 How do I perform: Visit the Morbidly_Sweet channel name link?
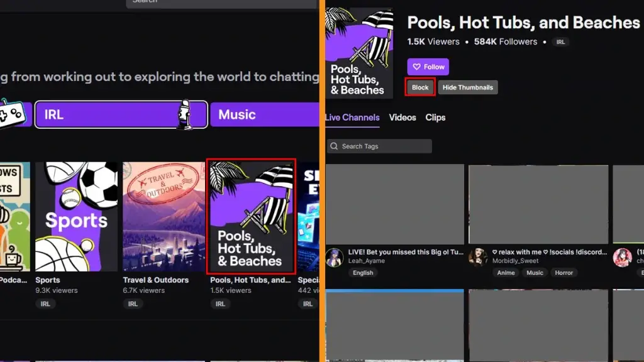(515, 261)
